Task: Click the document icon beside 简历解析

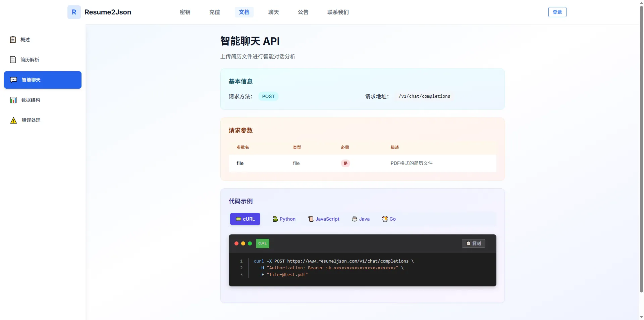Action: click(13, 60)
